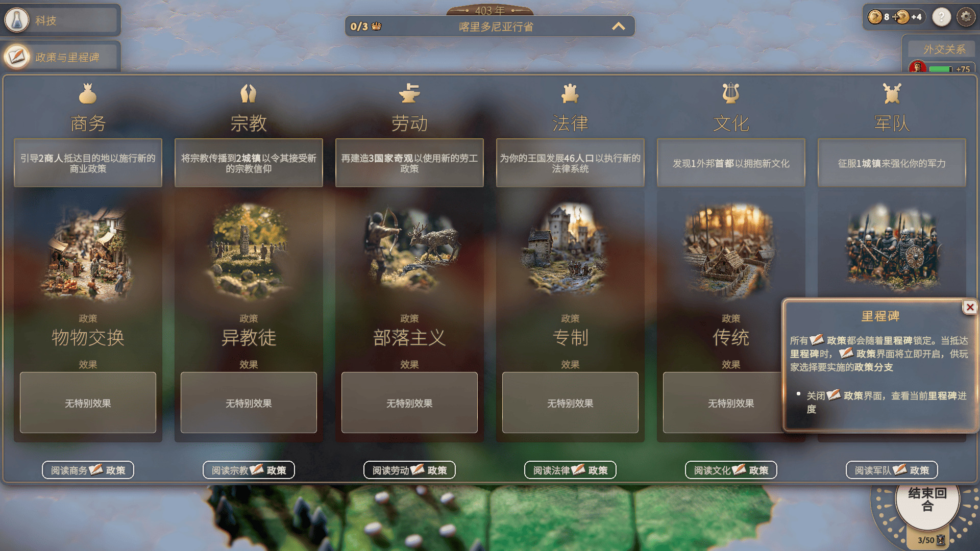Select the 劳动 anvil icon
Image resolution: width=980 pixels, height=551 pixels.
[409, 93]
